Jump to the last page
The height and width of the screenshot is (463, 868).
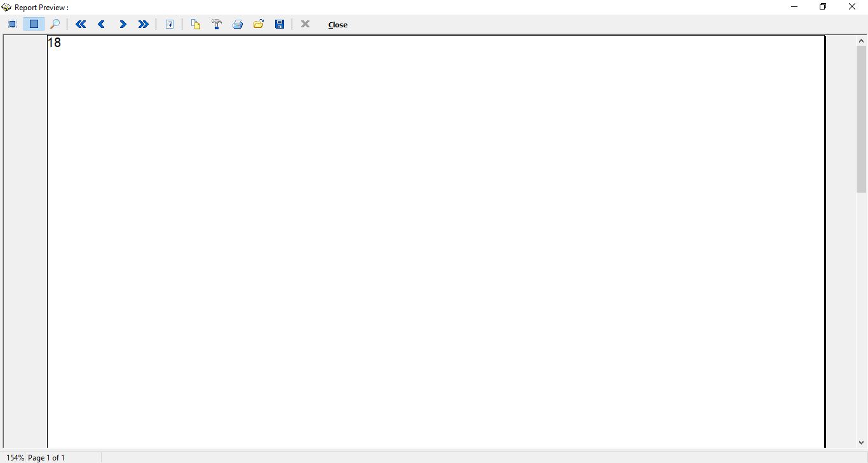[x=144, y=24]
